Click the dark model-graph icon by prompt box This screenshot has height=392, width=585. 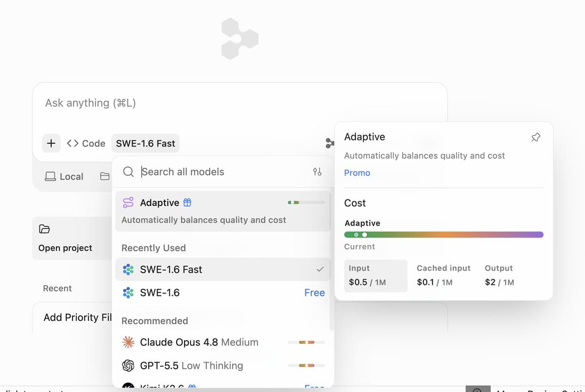pos(329,143)
